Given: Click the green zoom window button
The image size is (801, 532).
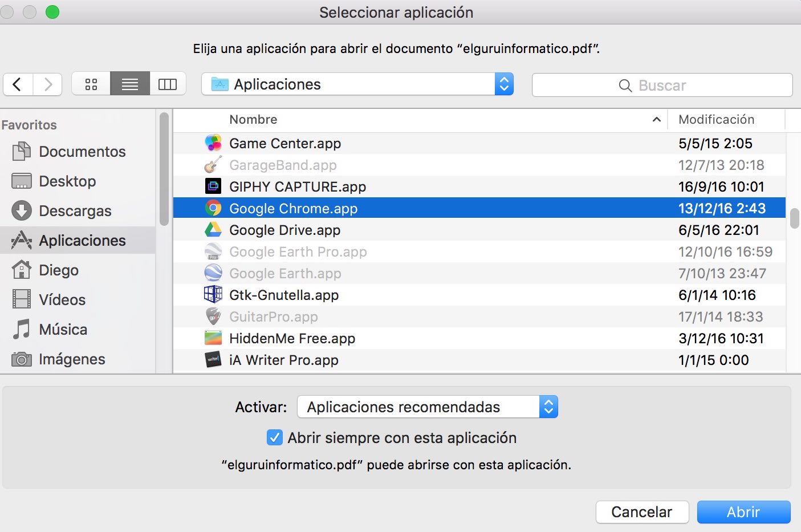Looking at the screenshot, I should (x=52, y=12).
